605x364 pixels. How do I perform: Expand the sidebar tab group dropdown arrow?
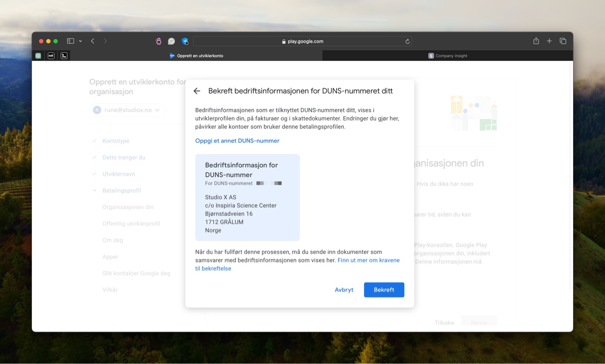(80, 41)
